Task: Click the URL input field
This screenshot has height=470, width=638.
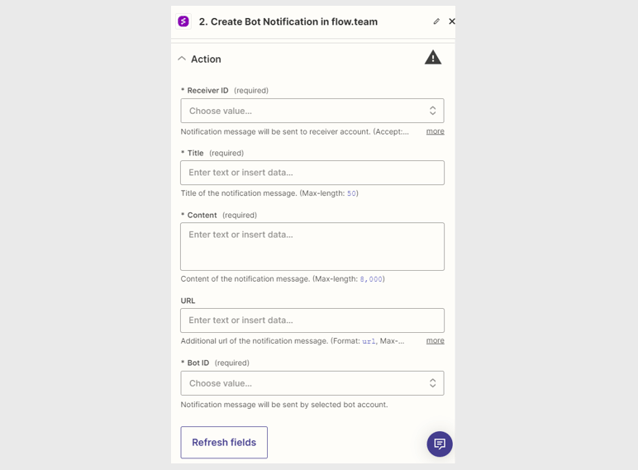Action: pyautogui.click(x=312, y=320)
